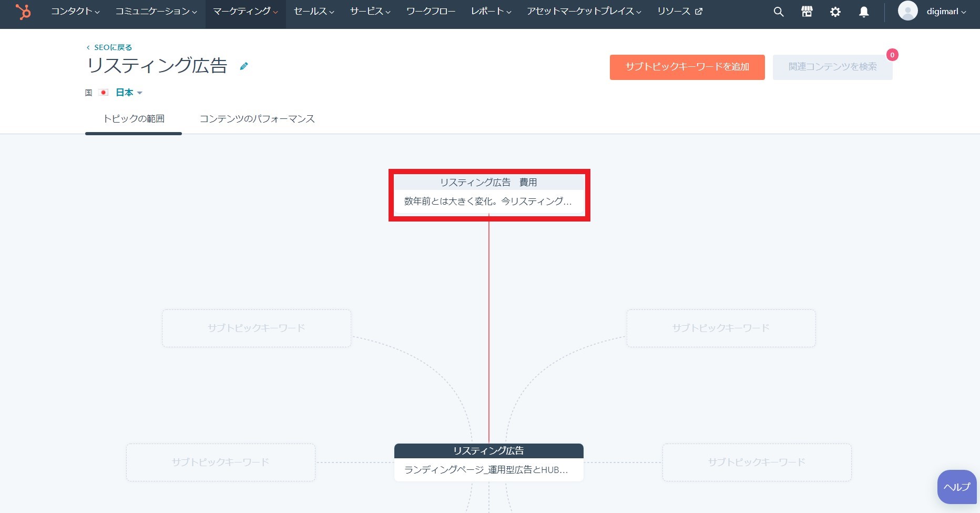980x513 pixels.
Task: Go back via SEOに戻る link
Action: click(109, 47)
